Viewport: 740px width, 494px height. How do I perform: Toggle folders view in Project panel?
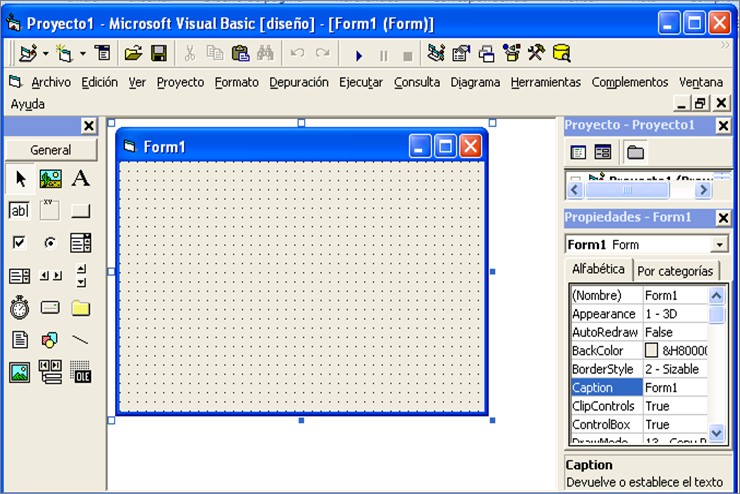click(635, 152)
